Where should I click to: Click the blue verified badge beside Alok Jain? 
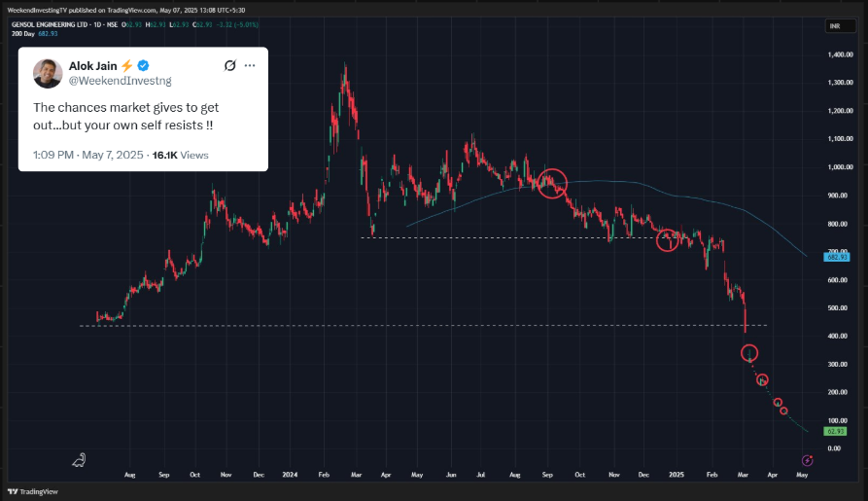pyautogui.click(x=143, y=65)
